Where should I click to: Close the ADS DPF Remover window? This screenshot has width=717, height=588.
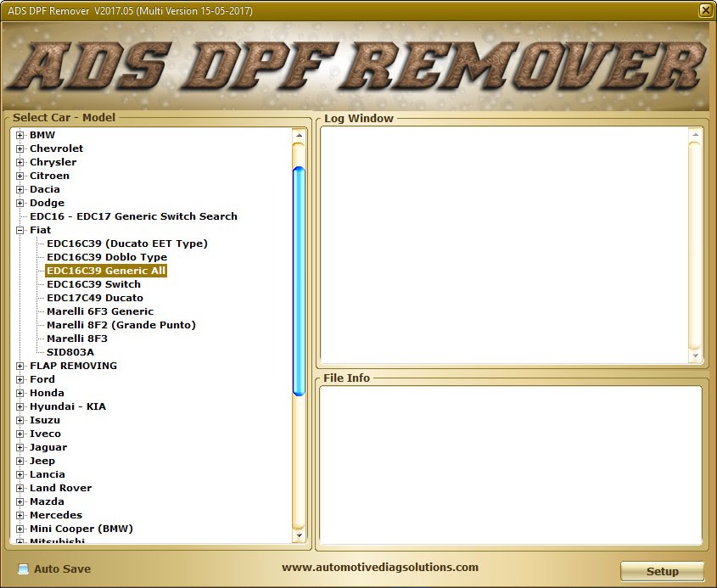[x=706, y=10]
